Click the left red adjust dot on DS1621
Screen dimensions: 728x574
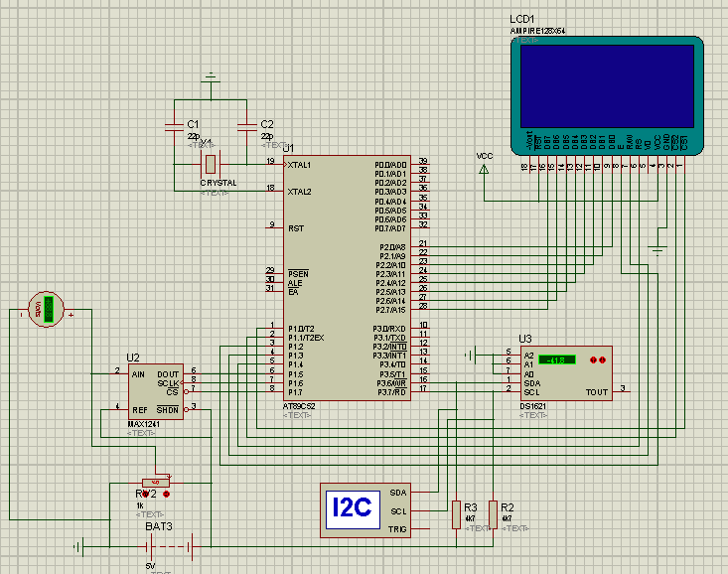click(x=593, y=359)
